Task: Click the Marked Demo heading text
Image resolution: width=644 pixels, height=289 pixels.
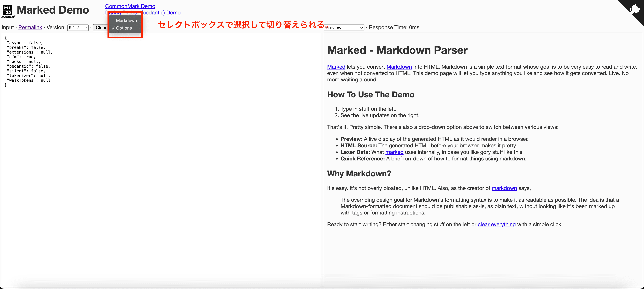Action: tap(53, 10)
